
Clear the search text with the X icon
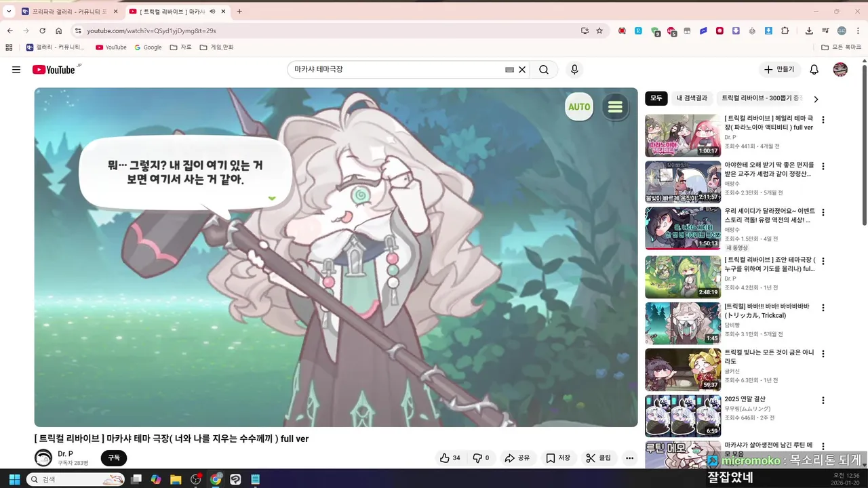click(522, 70)
